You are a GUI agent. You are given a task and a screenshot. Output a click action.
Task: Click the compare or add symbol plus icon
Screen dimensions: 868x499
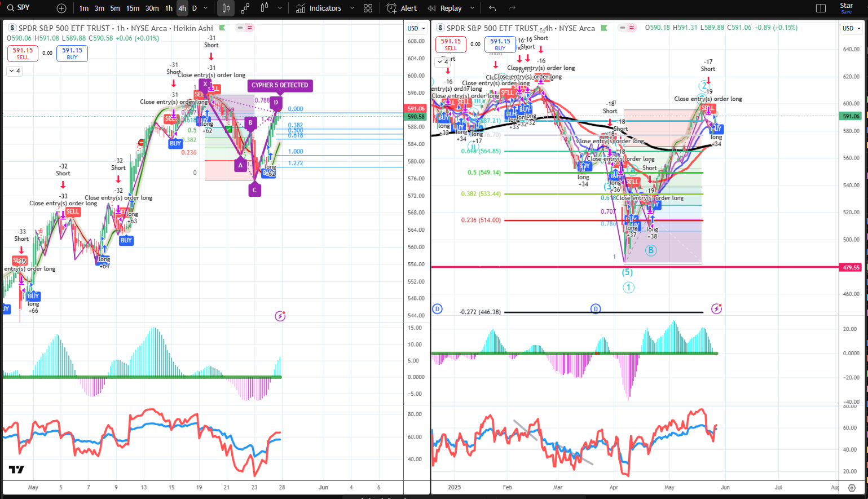pyautogui.click(x=61, y=8)
